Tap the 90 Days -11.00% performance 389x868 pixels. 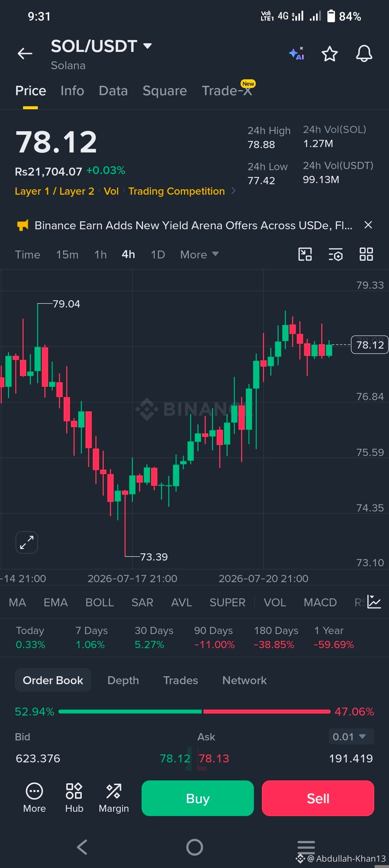[x=214, y=637]
